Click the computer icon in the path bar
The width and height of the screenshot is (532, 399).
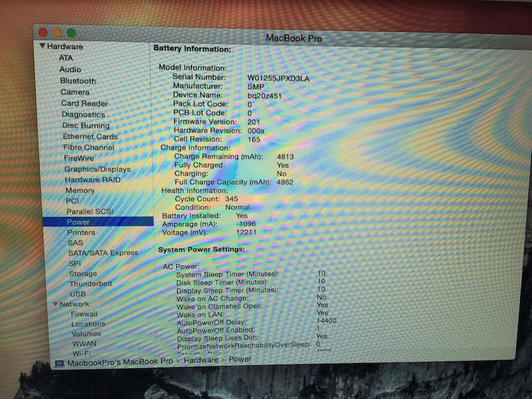coord(59,364)
